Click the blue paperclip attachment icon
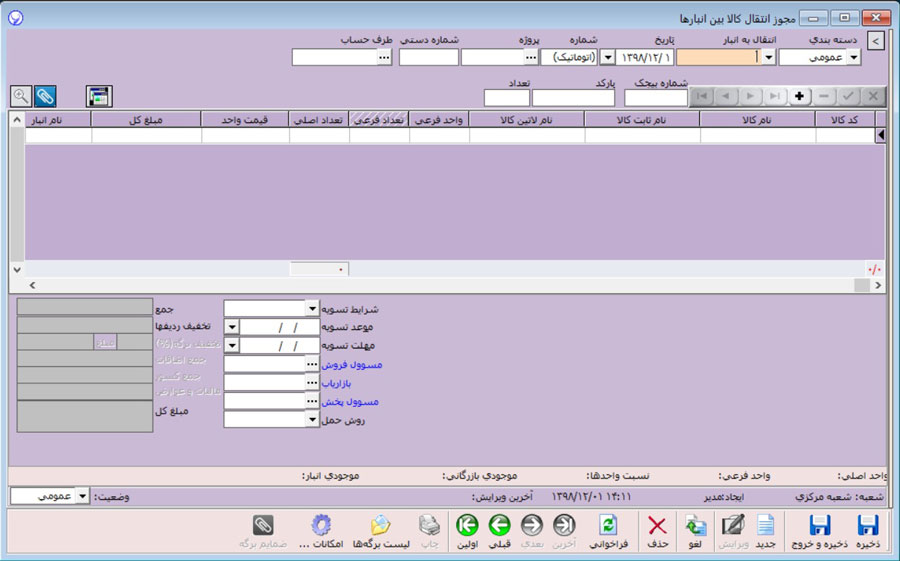 coord(45,96)
